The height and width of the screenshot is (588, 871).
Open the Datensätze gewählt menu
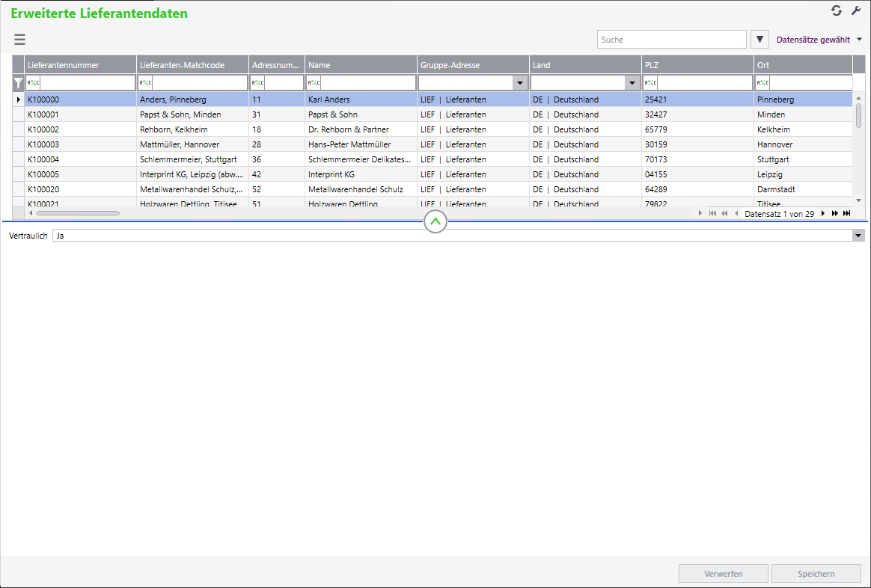point(819,40)
